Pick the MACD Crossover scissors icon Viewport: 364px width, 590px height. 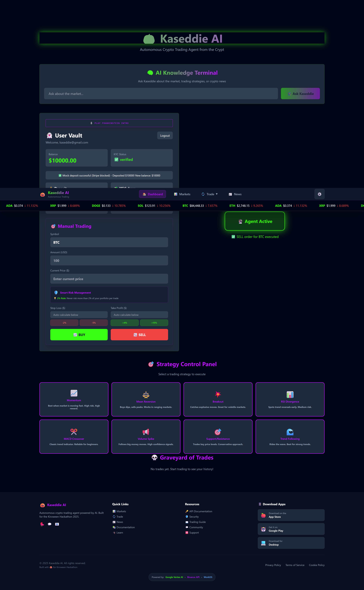74,432
